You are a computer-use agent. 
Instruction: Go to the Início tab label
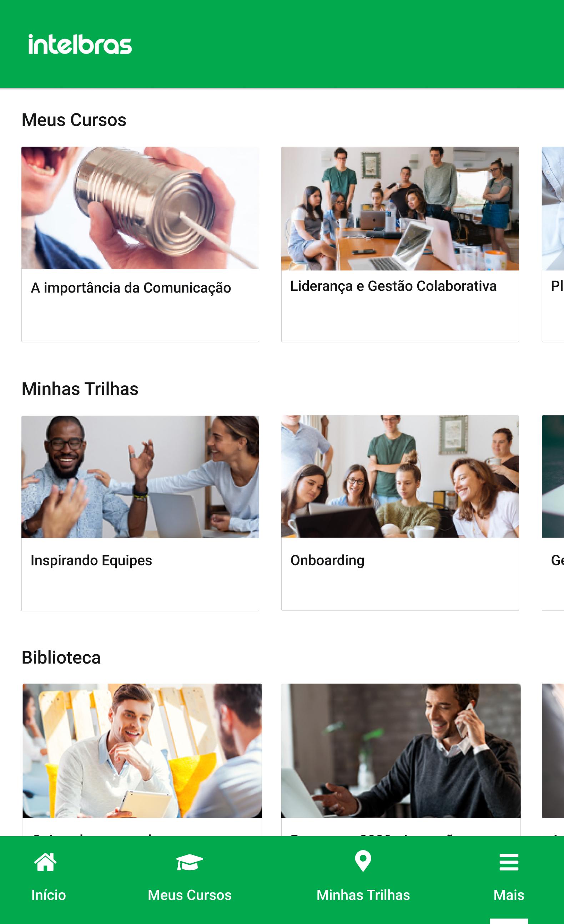tap(49, 895)
